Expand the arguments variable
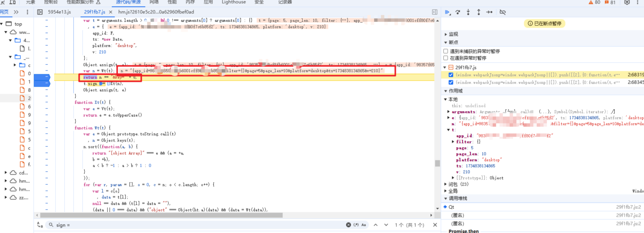 (x=449, y=112)
